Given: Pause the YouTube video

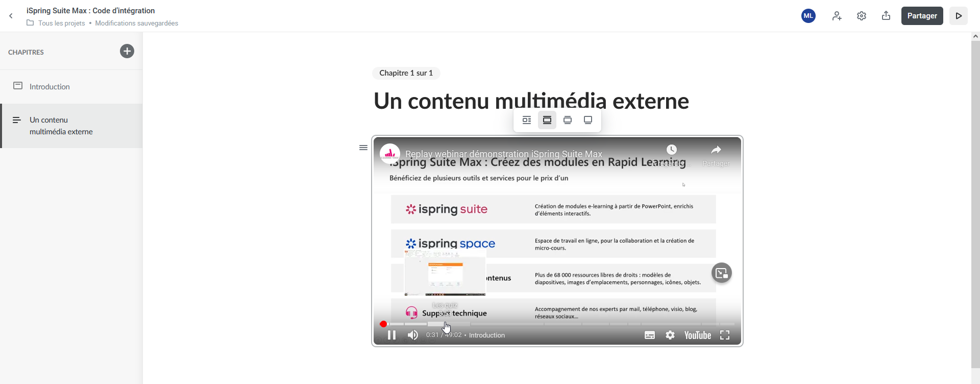Looking at the screenshot, I should click(x=391, y=335).
